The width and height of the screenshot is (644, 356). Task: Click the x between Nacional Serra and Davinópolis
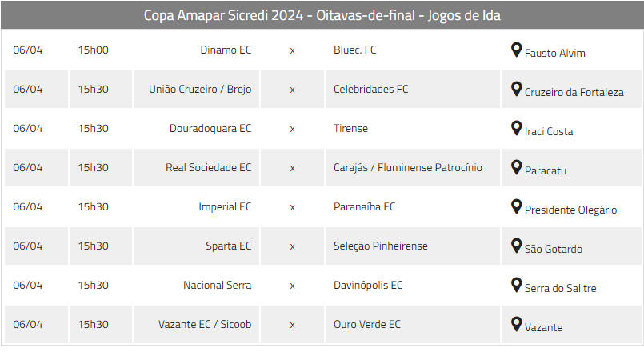293,286
